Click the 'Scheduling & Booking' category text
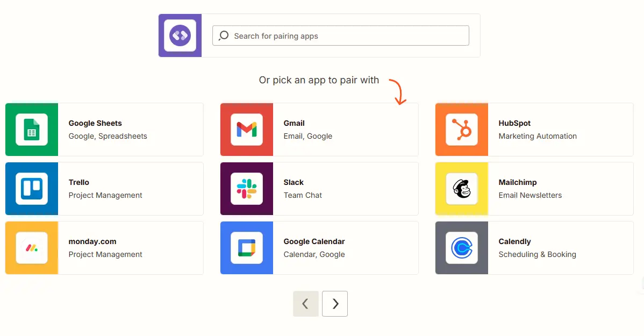644x336 pixels. [537, 254]
